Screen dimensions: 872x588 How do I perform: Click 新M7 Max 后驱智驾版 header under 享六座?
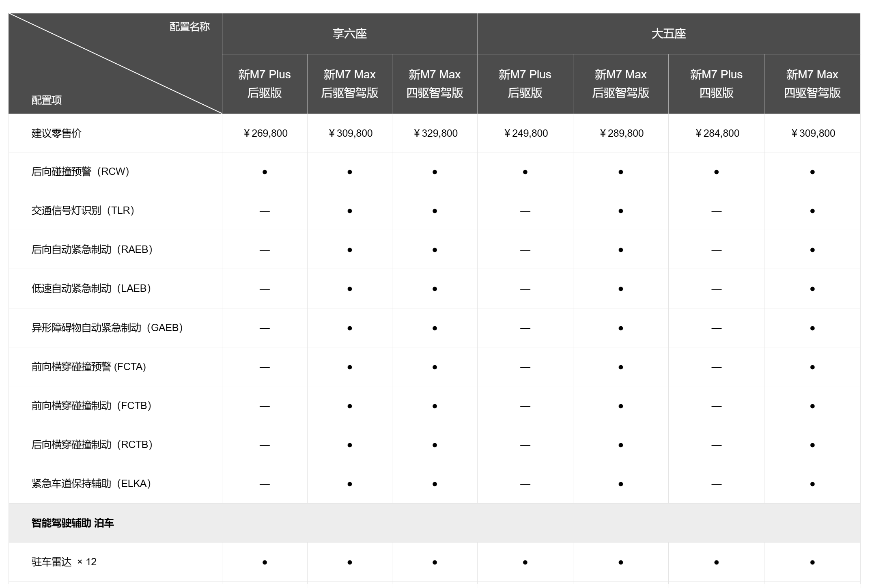tap(349, 84)
